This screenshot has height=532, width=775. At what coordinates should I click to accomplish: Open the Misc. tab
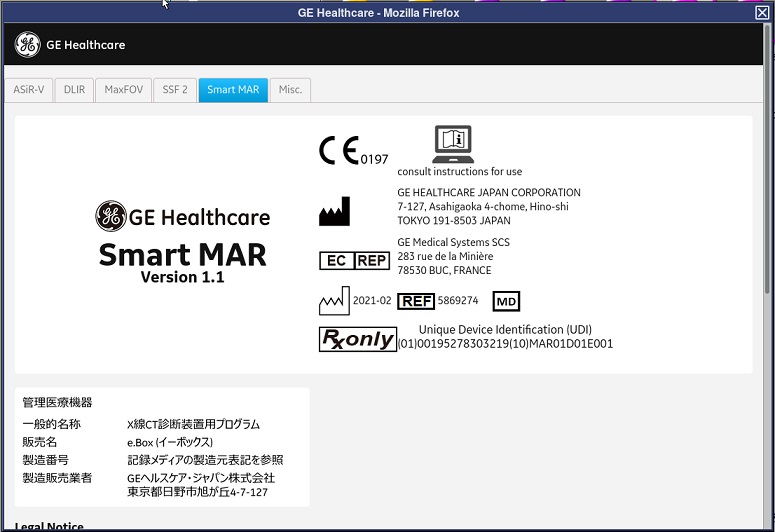[290, 90]
